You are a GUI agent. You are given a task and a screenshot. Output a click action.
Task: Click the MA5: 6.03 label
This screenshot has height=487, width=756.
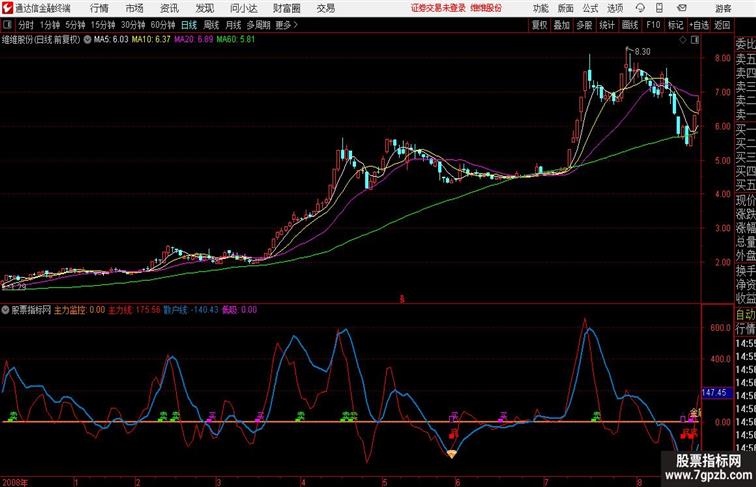pos(111,40)
